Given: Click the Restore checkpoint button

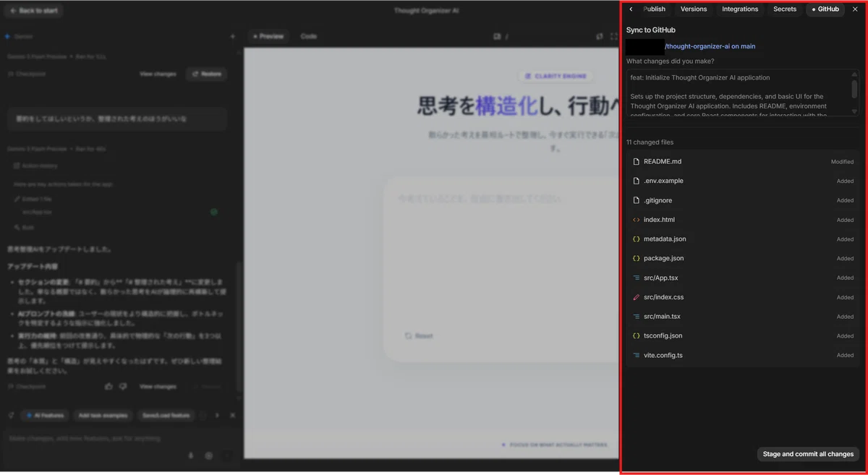Looking at the screenshot, I should (206, 74).
